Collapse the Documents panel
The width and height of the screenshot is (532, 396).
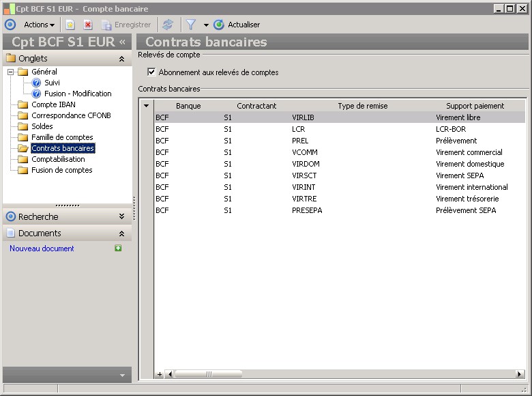click(121, 234)
